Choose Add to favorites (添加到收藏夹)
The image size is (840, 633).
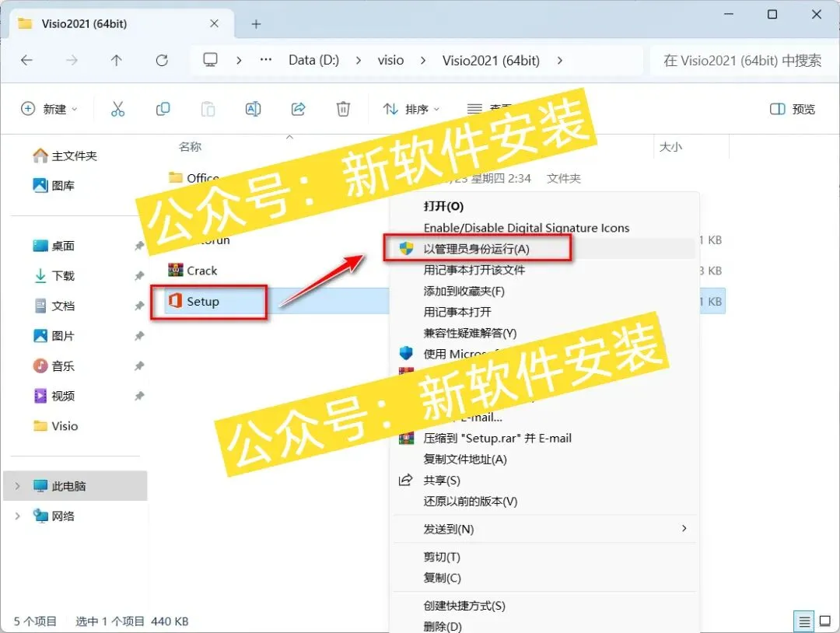464,292
